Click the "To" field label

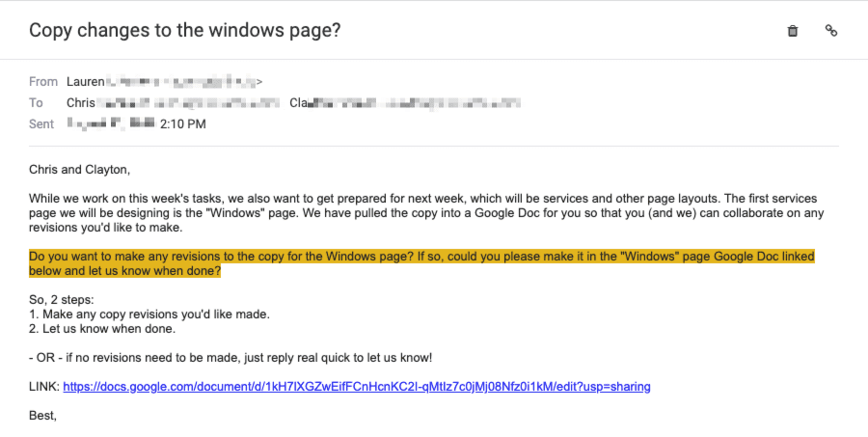tap(36, 103)
